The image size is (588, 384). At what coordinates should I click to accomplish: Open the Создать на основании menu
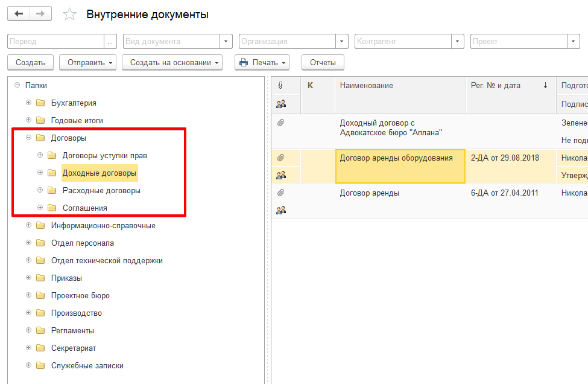172,62
